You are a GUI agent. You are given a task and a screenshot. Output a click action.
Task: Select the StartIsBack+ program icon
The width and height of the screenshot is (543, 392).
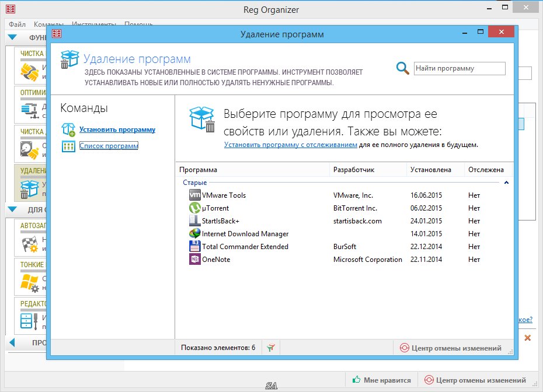coord(194,220)
